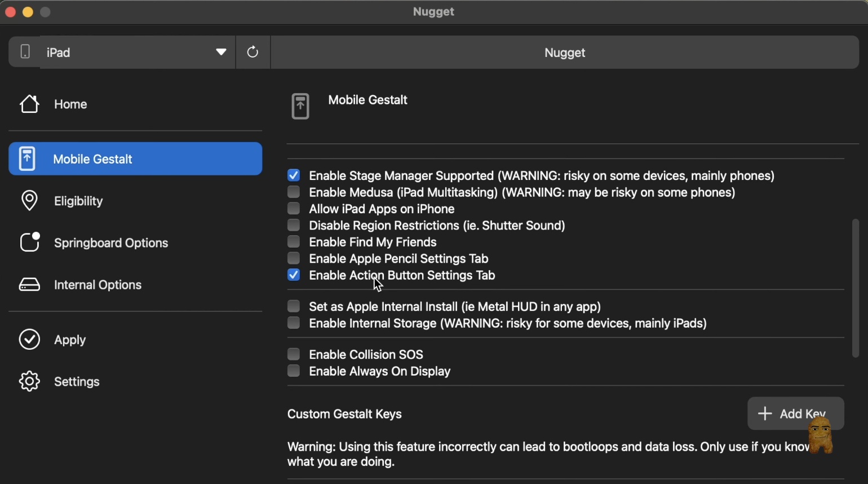This screenshot has height=484, width=868.
Task: Click the Nugget title bar button
Action: pos(565,52)
